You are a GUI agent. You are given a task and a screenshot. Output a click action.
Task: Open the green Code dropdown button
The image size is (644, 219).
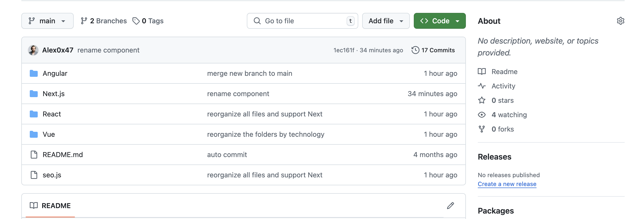pos(440,21)
